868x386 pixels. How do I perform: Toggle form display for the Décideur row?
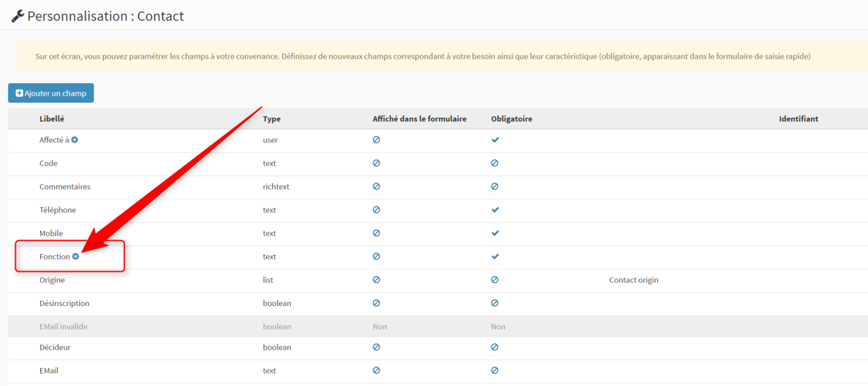(376, 347)
